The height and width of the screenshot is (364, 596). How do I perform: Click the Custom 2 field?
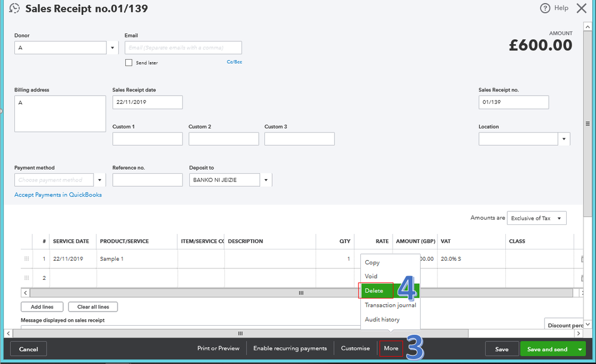224,139
